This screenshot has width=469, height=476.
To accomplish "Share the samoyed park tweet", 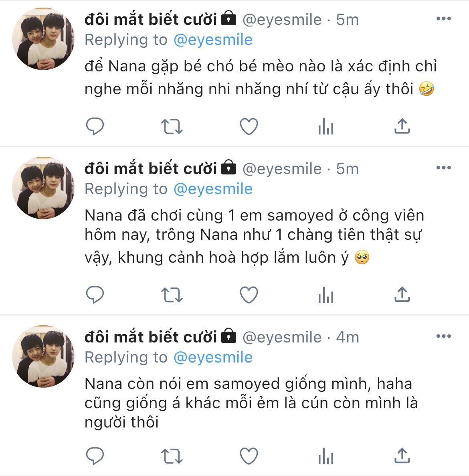I will coord(402,295).
